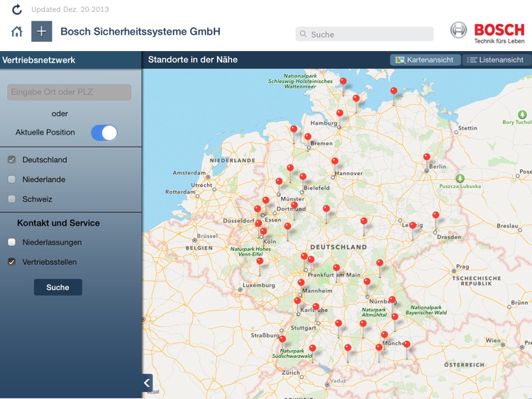Tap the Brüssel city label
This screenshot has height=399, width=532.
tap(207, 236)
